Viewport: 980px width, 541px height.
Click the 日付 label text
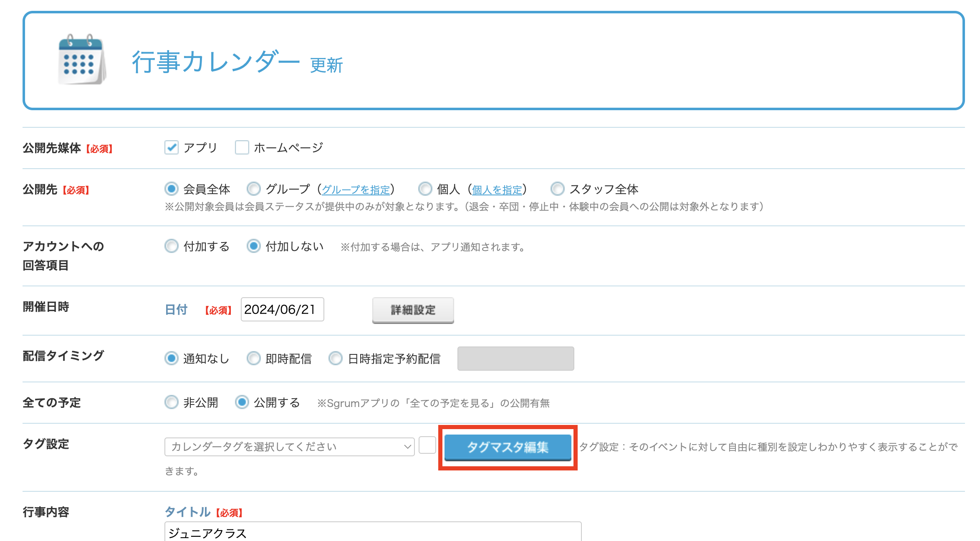(177, 310)
